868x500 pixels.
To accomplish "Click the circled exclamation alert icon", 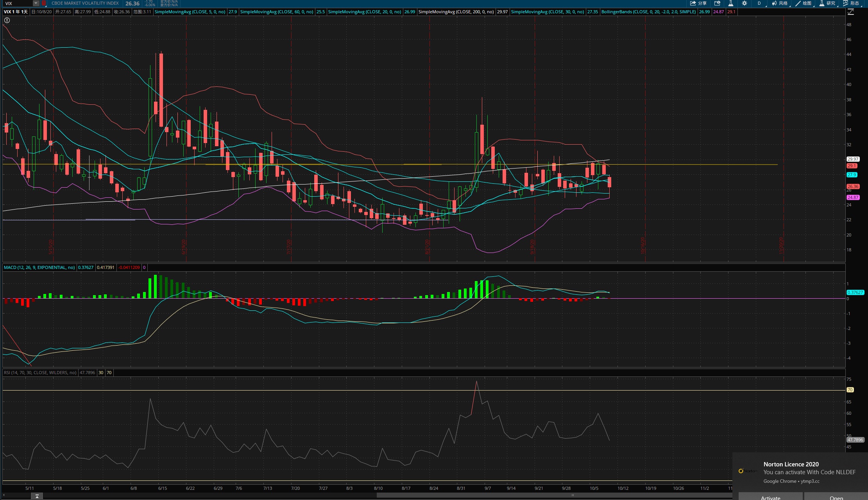I will (x=7, y=20).
